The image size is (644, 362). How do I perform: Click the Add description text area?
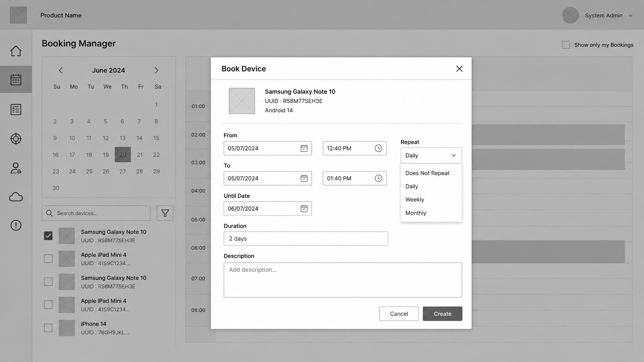pos(343,280)
